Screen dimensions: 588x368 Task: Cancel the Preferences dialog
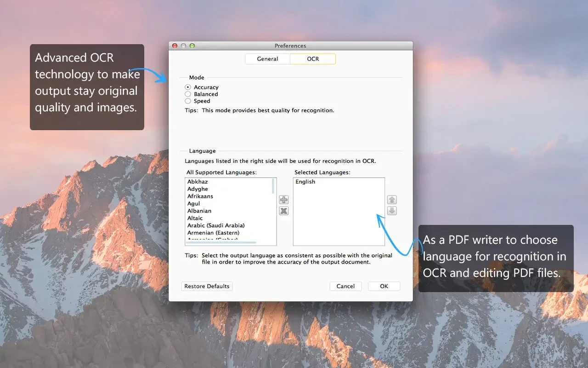(x=345, y=286)
